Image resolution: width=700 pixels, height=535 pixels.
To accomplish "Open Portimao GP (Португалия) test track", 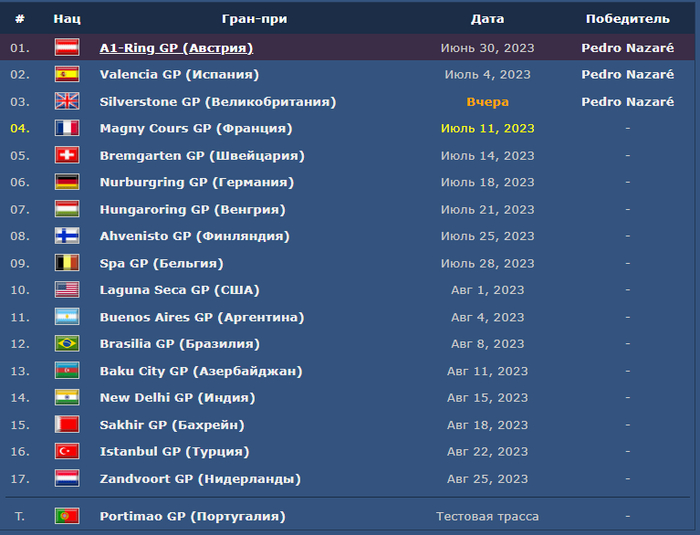I will coord(192,516).
